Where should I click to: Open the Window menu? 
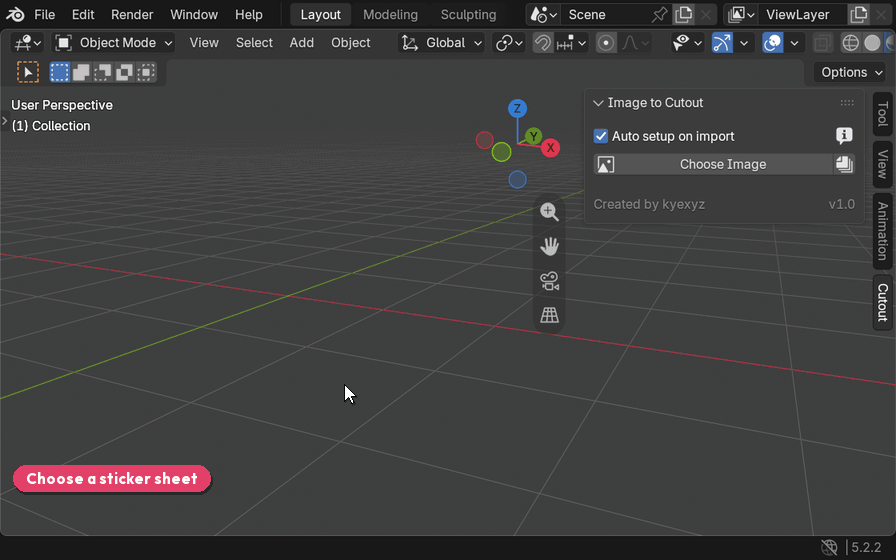194,14
